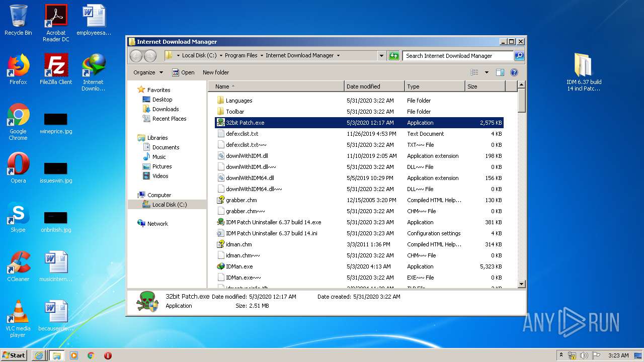
Task: Expand the view options dropdown arrow
Action: [x=487, y=72]
